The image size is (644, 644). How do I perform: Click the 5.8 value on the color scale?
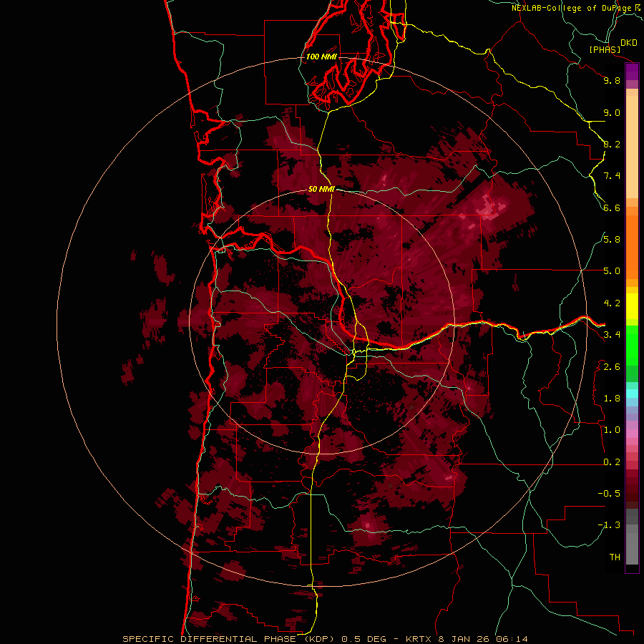(x=612, y=240)
